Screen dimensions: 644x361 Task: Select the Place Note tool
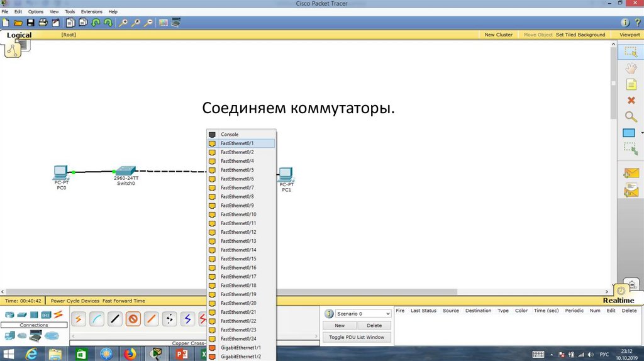tap(630, 84)
